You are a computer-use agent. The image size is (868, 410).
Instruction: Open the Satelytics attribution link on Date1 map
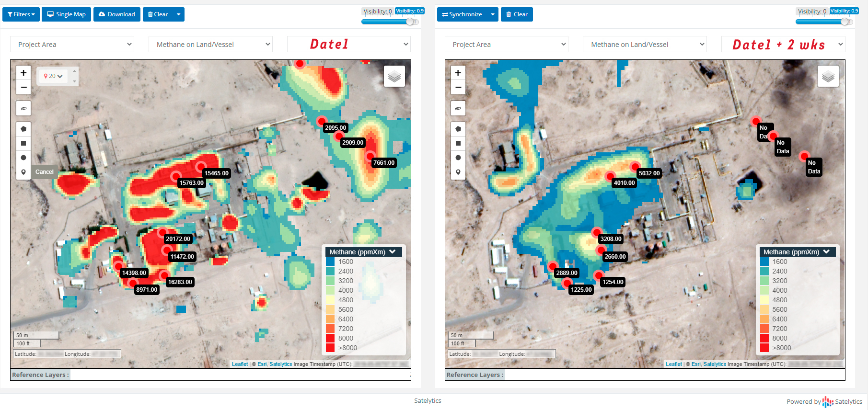click(281, 364)
